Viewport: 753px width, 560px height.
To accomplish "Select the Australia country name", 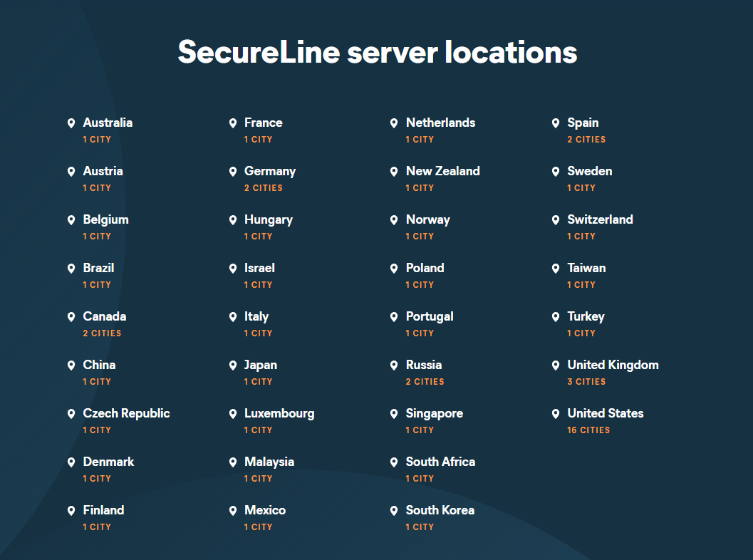I will (108, 123).
